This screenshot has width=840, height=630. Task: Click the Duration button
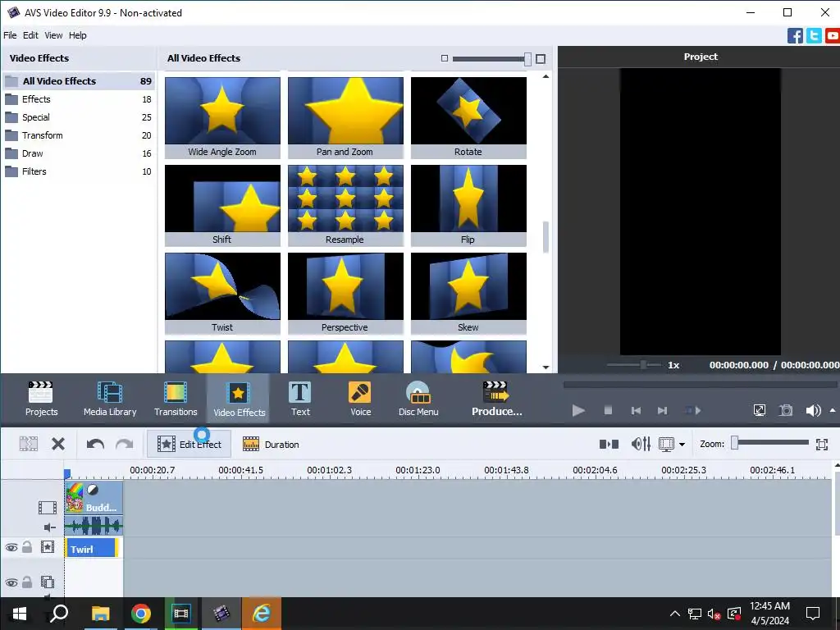(271, 444)
